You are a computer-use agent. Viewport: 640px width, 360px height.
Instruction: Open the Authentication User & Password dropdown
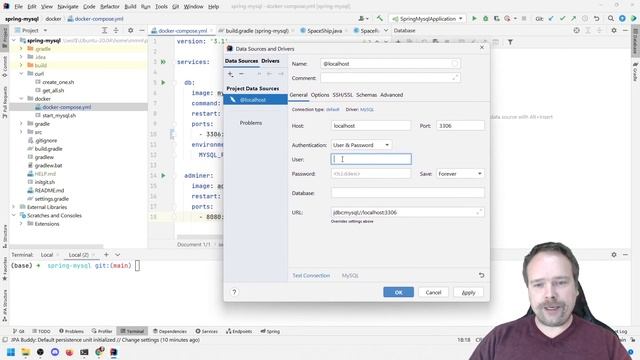(361, 145)
